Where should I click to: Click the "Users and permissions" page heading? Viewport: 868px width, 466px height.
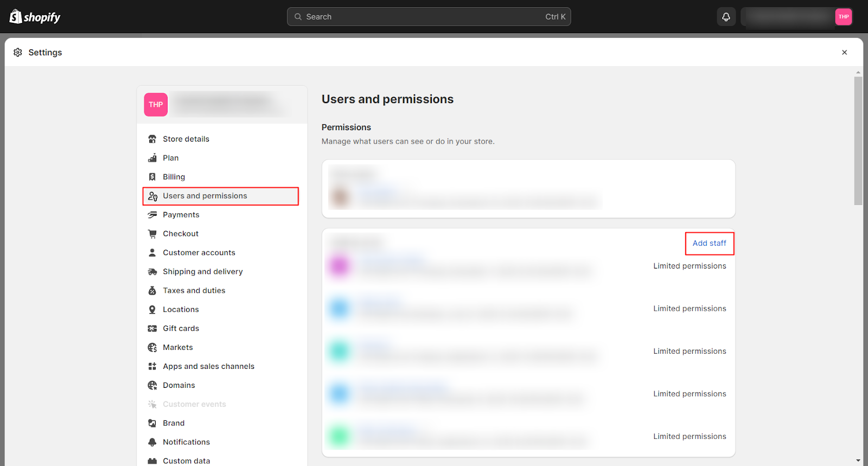click(x=387, y=99)
